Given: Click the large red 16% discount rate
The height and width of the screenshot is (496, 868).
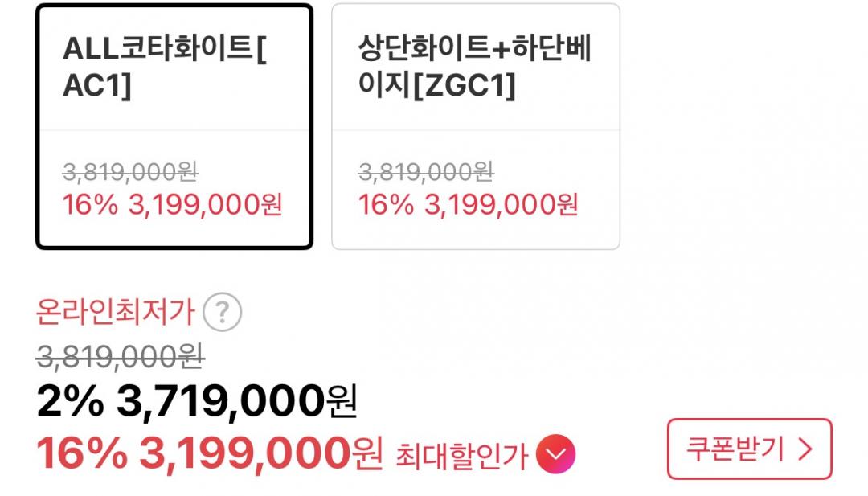Looking at the screenshot, I should tap(81, 455).
